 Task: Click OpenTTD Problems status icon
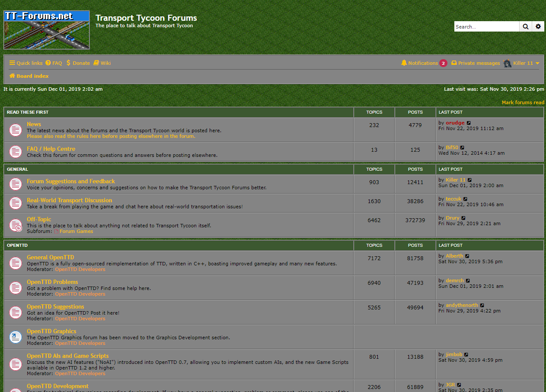16,287
